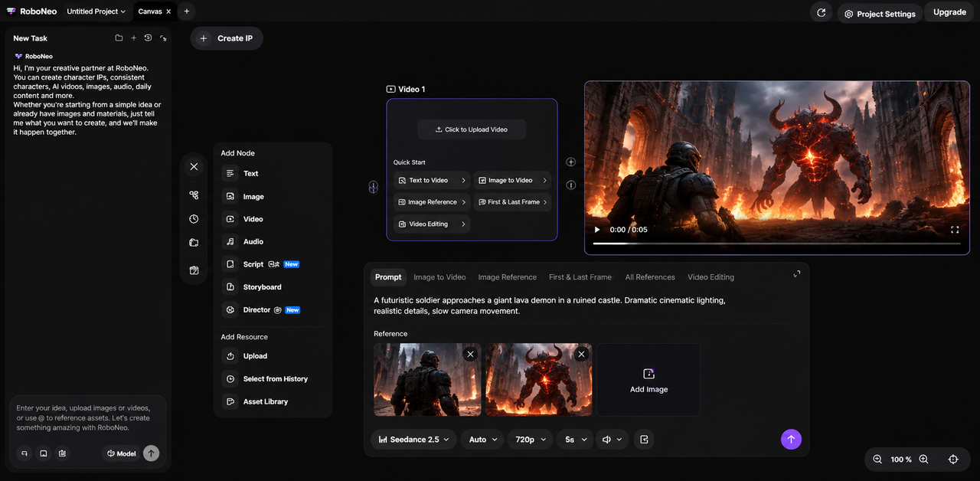Click the Create IP button

point(227,38)
